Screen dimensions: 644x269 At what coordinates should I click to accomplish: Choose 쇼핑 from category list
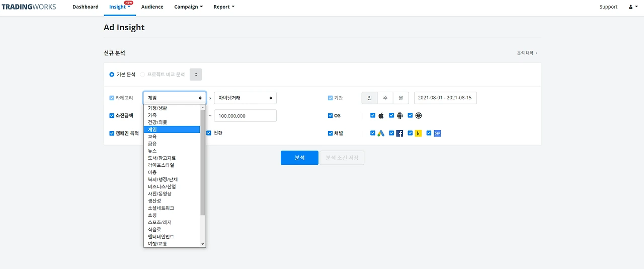172,215
